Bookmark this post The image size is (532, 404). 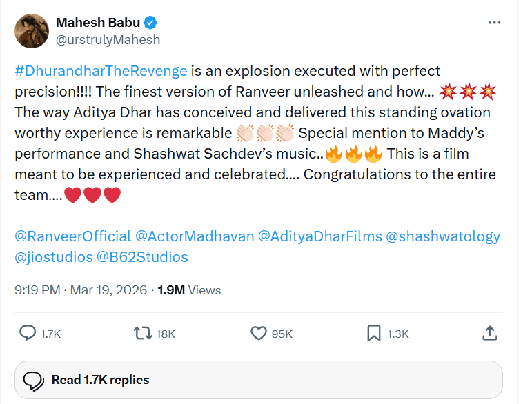pos(374,334)
